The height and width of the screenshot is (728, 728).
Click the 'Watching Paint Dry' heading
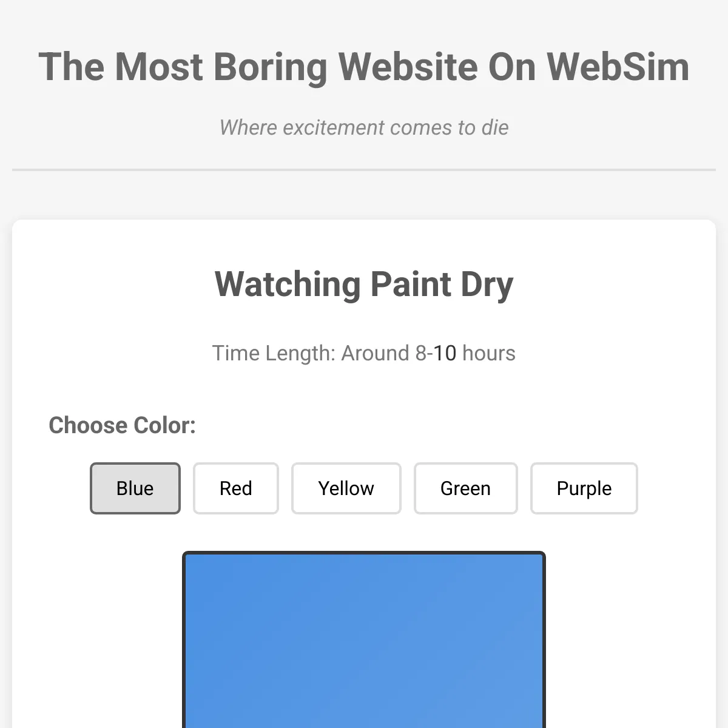pos(364,284)
